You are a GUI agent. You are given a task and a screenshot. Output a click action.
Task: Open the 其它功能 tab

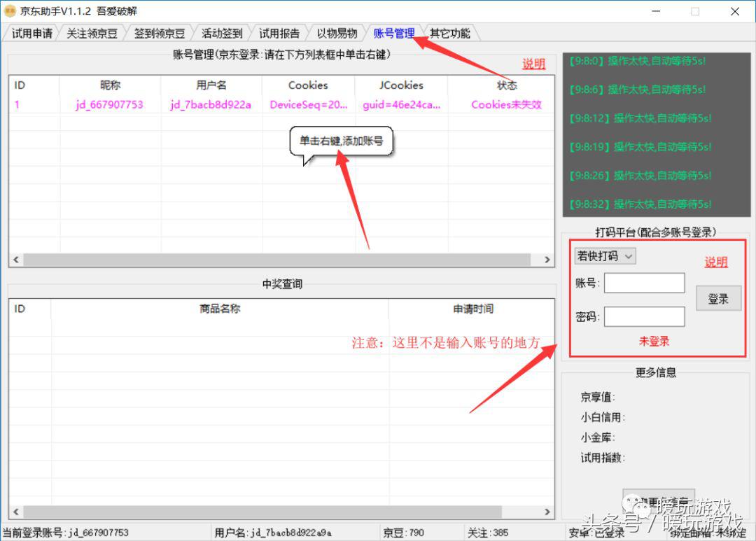(449, 32)
